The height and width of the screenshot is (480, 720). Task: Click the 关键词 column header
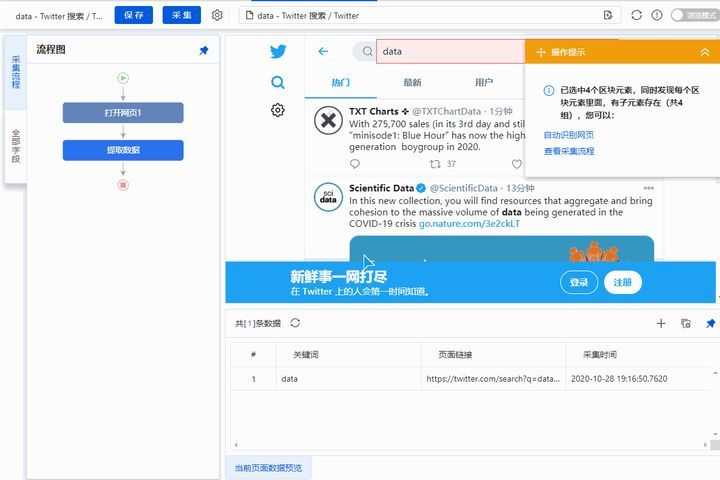tap(306, 355)
